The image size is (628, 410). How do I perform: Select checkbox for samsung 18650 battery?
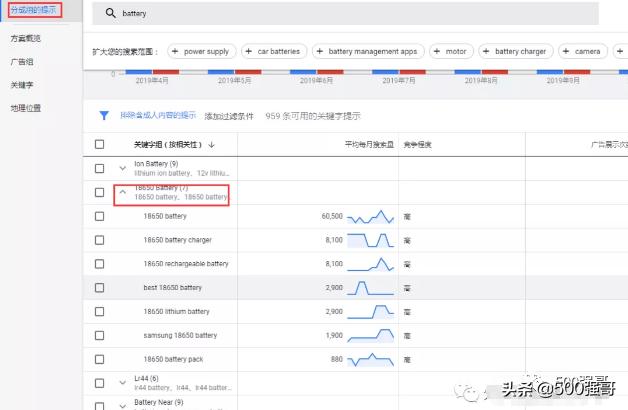[99, 336]
